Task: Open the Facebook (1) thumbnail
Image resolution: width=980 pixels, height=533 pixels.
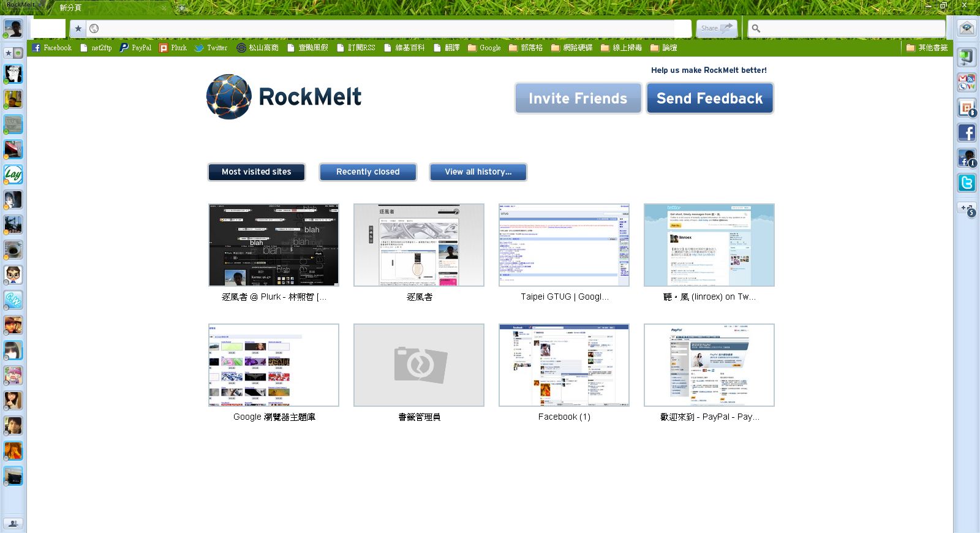Action: coord(564,365)
